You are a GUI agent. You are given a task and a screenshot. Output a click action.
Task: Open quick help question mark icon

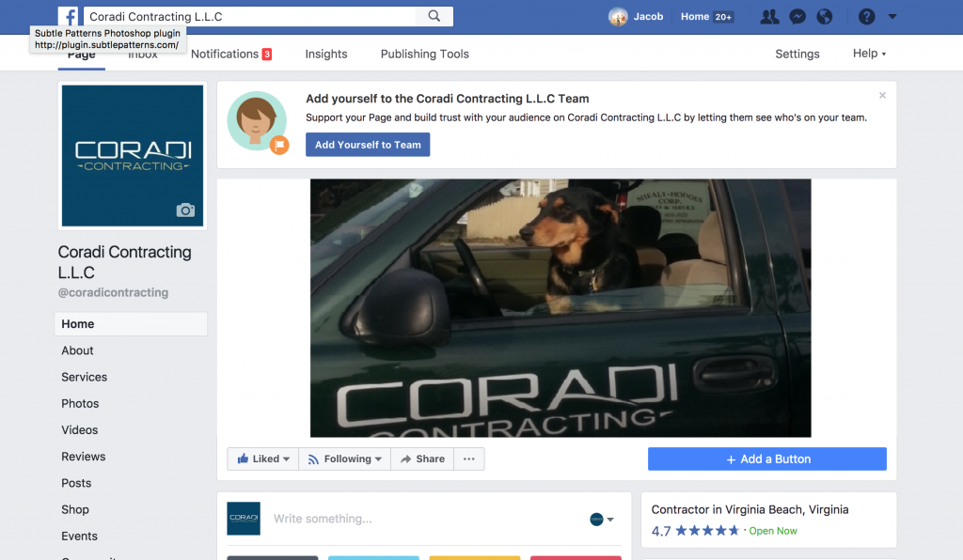(x=866, y=17)
